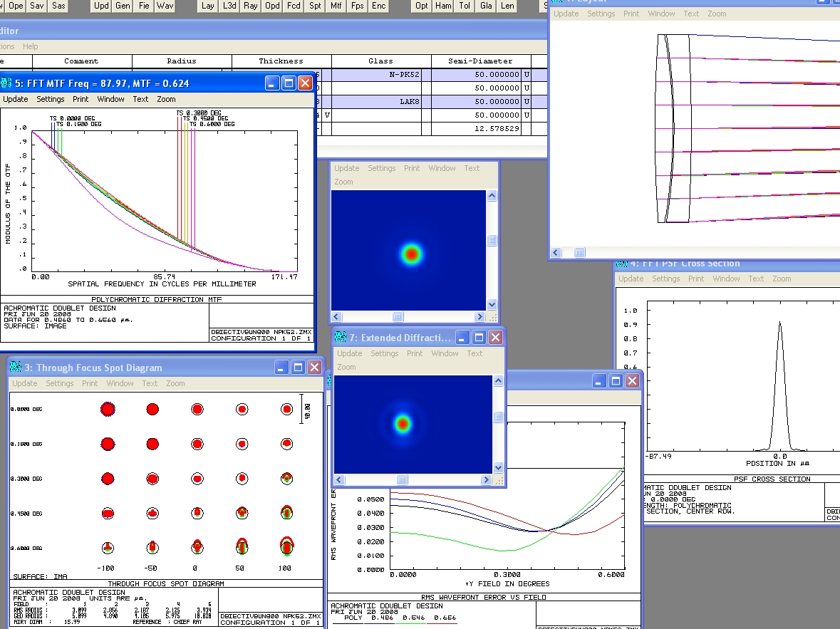Click the Mtf toolbar button
This screenshot has width=840, height=629.
[336, 6]
